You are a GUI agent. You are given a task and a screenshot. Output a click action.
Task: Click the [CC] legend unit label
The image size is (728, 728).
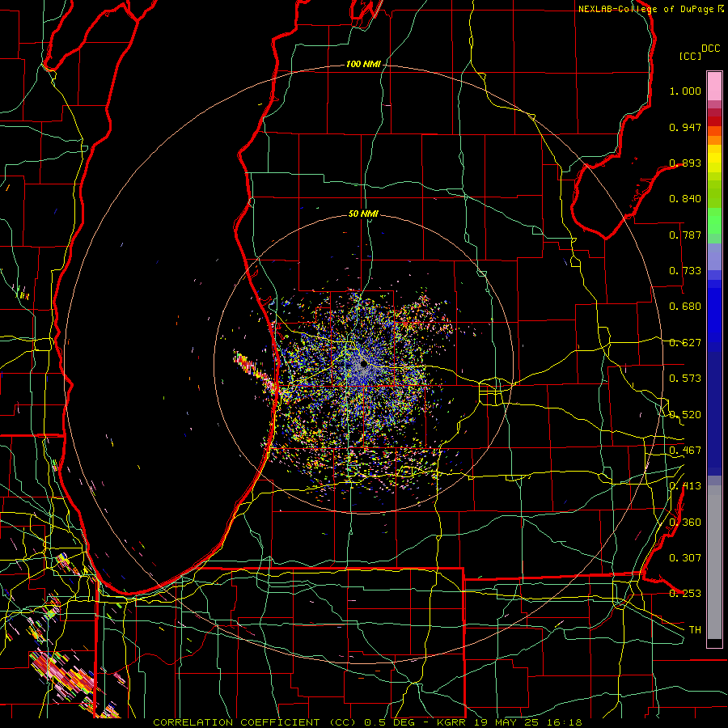point(690,56)
